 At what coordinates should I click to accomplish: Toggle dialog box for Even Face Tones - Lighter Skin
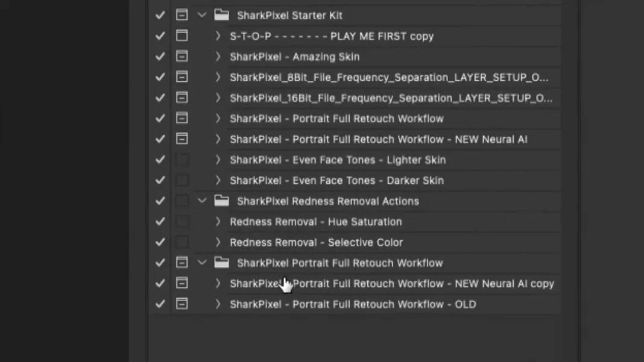[182, 159]
